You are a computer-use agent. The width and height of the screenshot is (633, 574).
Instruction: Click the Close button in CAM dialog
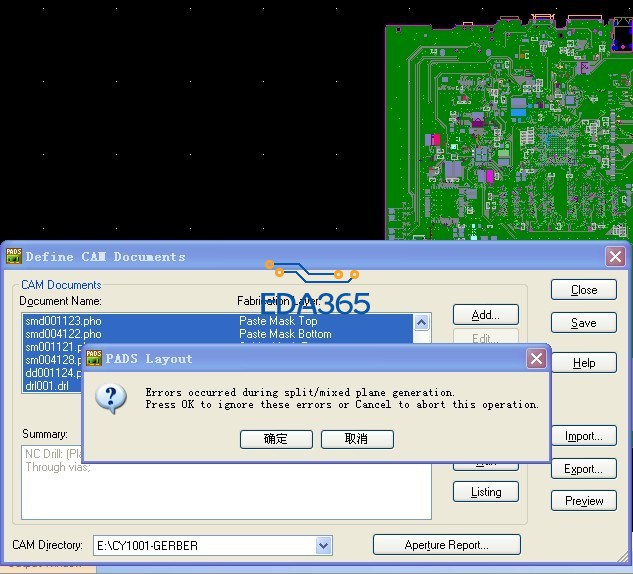coord(584,290)
